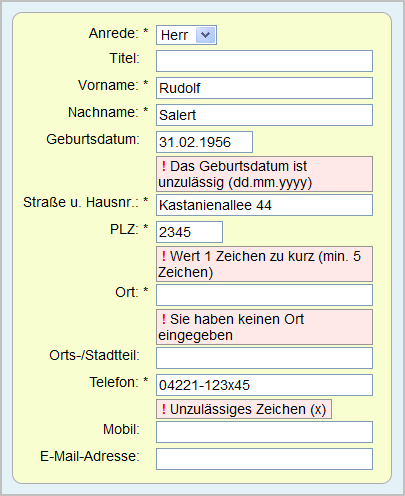Select the Anrede combo box showing Herr

186,35
